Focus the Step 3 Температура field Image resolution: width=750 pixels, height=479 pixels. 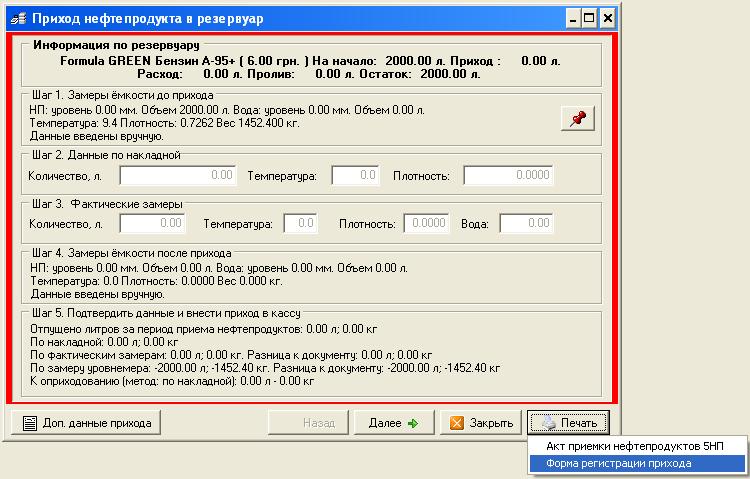300,223
